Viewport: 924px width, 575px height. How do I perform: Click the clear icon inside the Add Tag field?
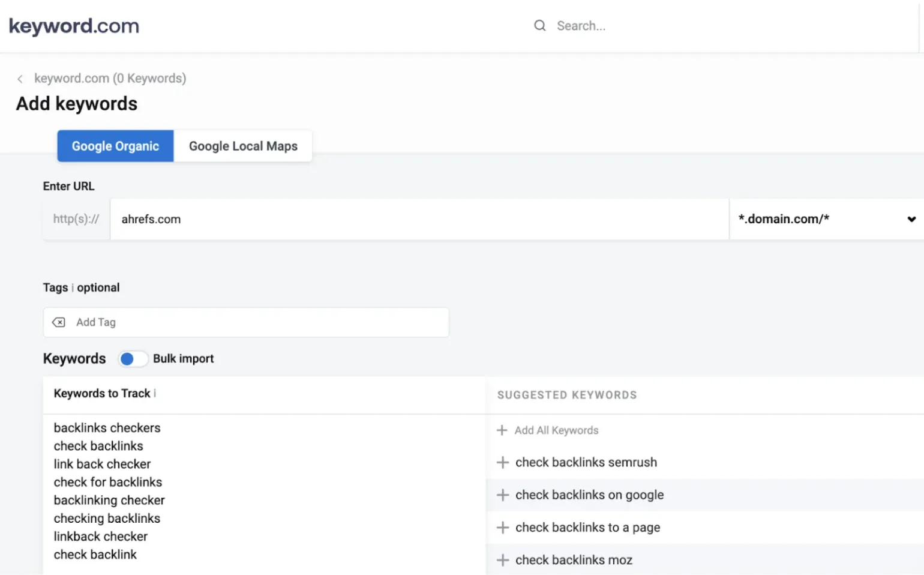(58, 322)
